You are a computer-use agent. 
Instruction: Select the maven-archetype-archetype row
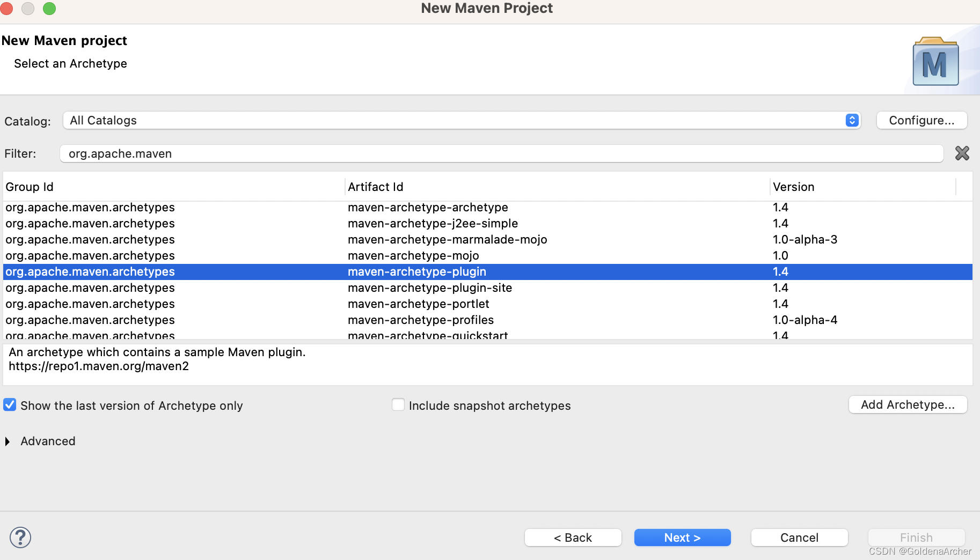[488, 208]
